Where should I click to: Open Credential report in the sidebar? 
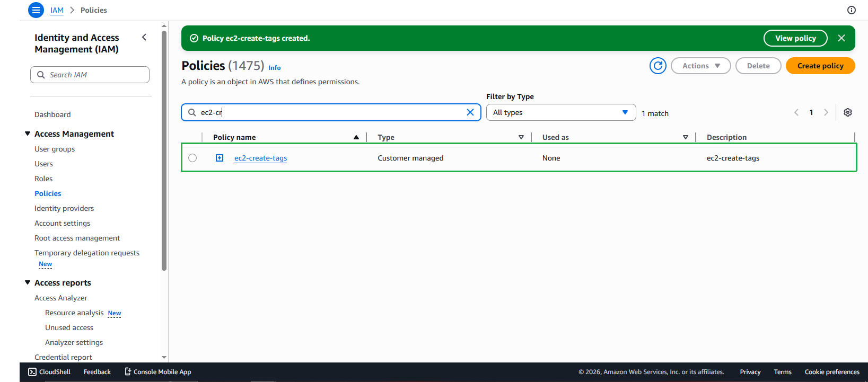63,357
